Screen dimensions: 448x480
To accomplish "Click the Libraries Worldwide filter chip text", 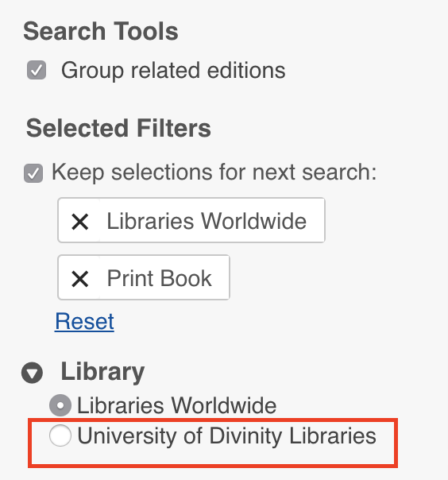I will click(207, 221).
